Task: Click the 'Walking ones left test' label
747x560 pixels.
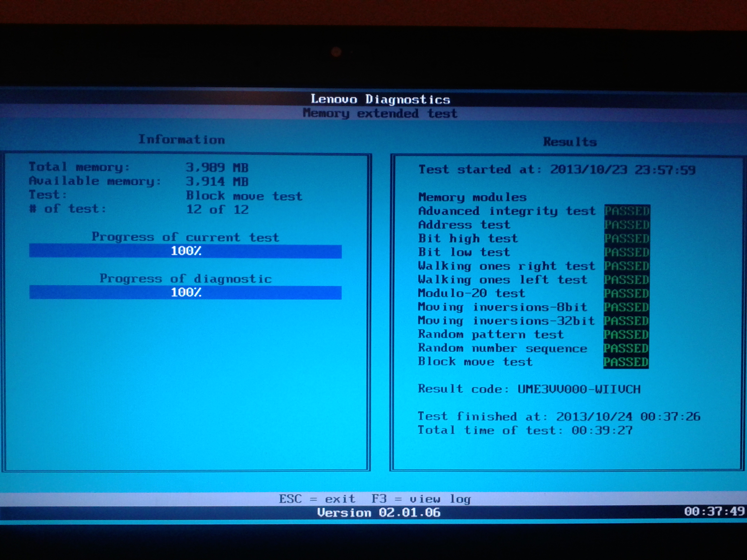Action: pos(503,280)
